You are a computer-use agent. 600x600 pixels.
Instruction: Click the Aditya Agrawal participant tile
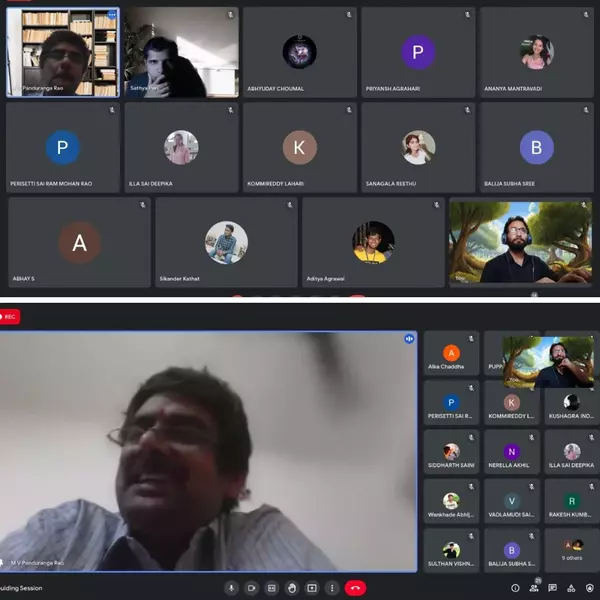tap(373, 243)
